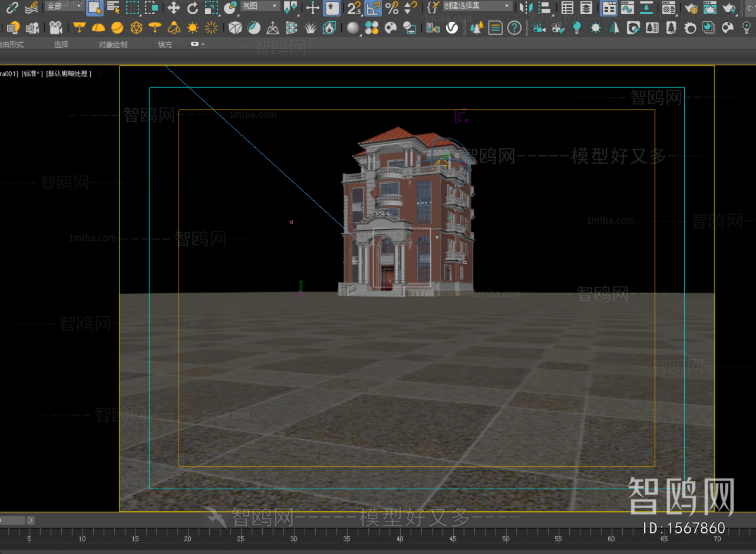This screenshot has width=756, height=554.
Task: Open reference coordinate system dropdown 视图
Action: [x=260, y=6]
